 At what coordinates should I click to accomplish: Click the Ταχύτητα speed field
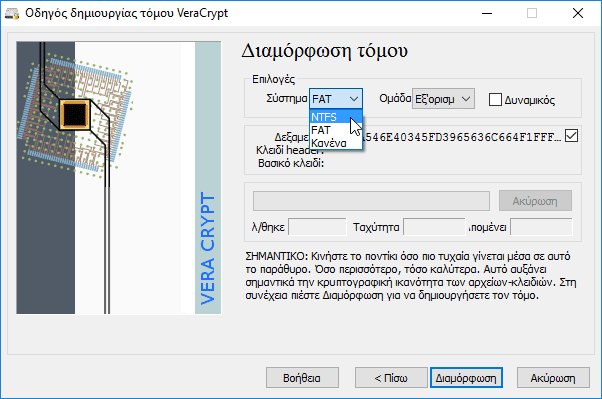coord(434,227)
